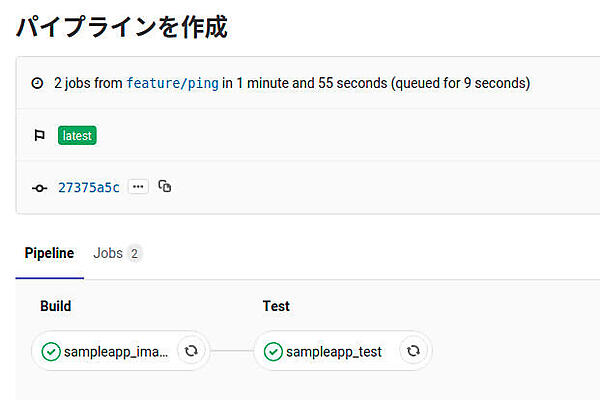Click the commit icon beside the SHA
This screenshot has height=400, width=600.
tap(39, 187)
